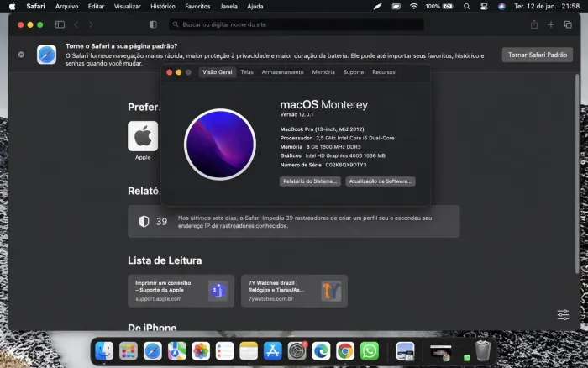Open the Janela menu
Screen dimensions: 588x368
pyautogui.click(x=228, y=6)
